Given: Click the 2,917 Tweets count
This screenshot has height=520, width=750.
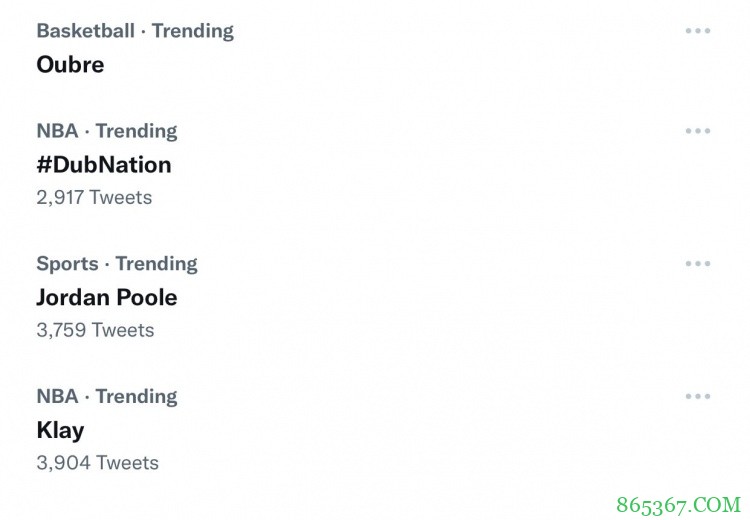Looking at the screenshot, I should click(x=94, y=197).
